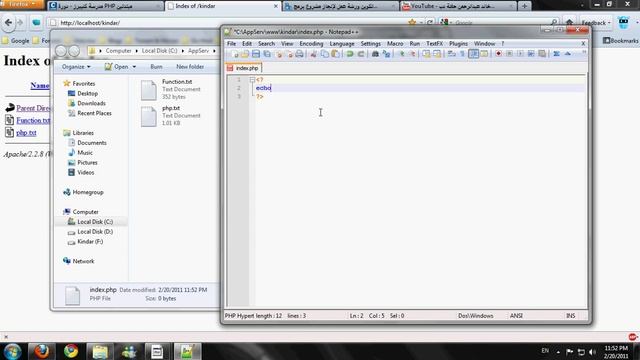Follow the Parent Directory link in browser
Screen dimensions: 640x360
[33, 108]
